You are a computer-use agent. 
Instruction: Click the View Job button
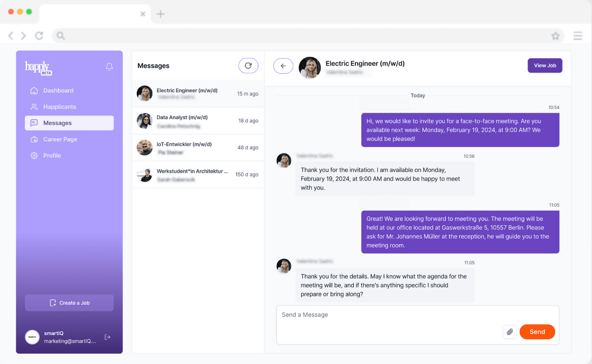(545, 66)
